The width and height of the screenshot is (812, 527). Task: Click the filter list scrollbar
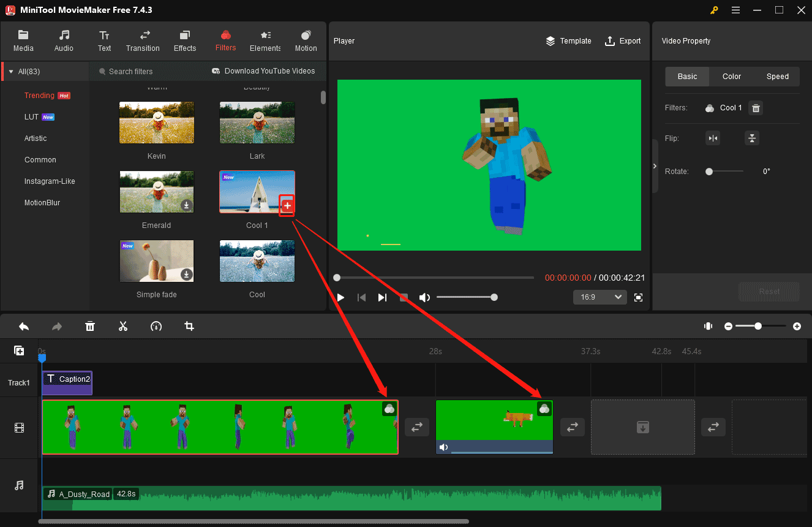pyautogui.click(x=323, y=97)
